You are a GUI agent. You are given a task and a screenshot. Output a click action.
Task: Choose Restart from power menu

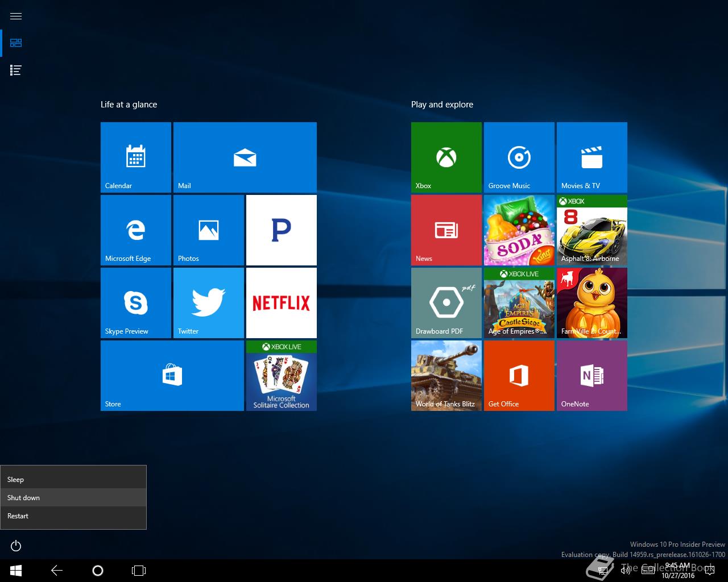coord(73,516)
